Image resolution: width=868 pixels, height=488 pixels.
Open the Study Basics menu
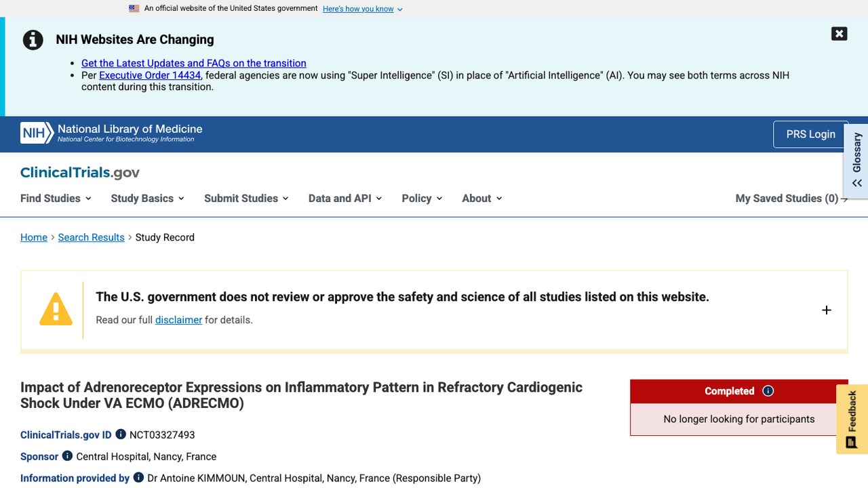tap(148, 199)
